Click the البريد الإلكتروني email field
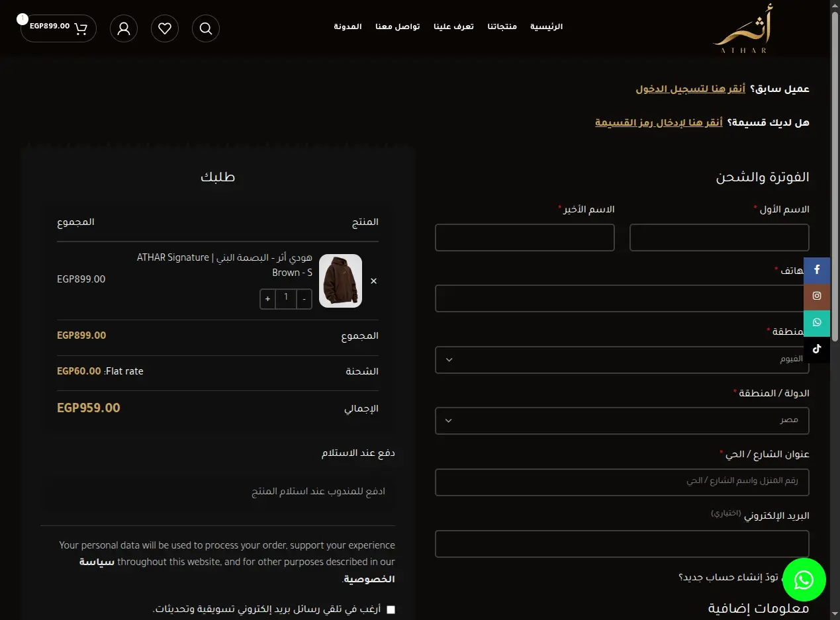Viewport: 840px width, 620px height. click(622, 543)
